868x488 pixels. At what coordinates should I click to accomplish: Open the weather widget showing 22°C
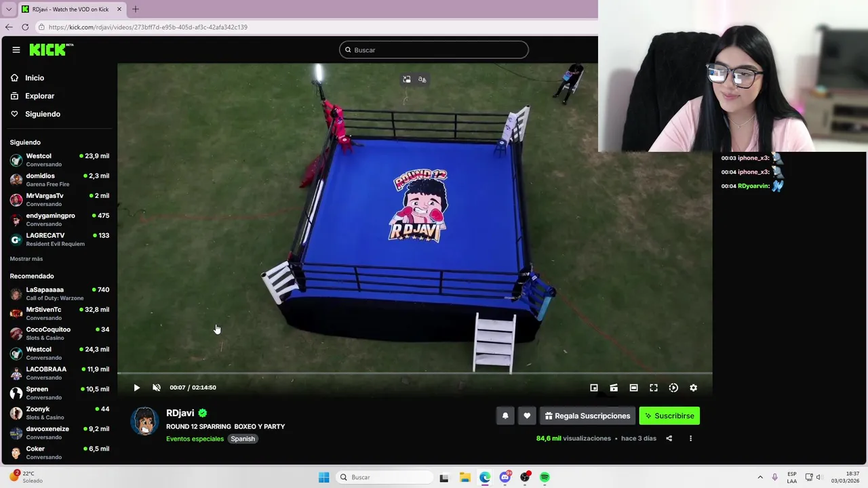coord(27,476)
